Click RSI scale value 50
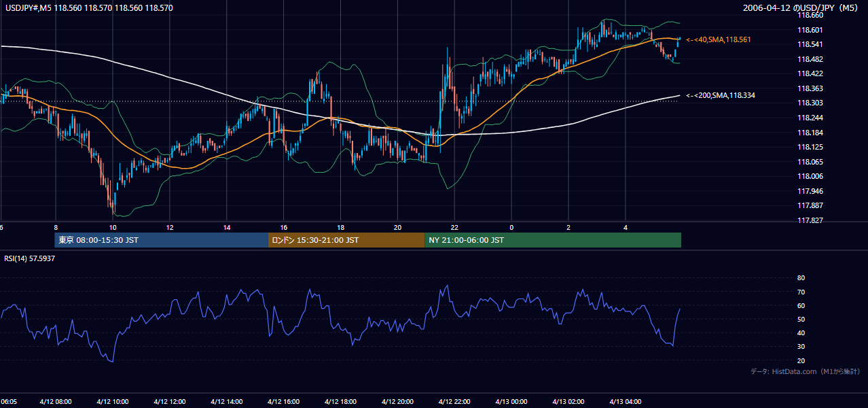The width and height of the screenshot is (868, 408). [x=801, y=319]
